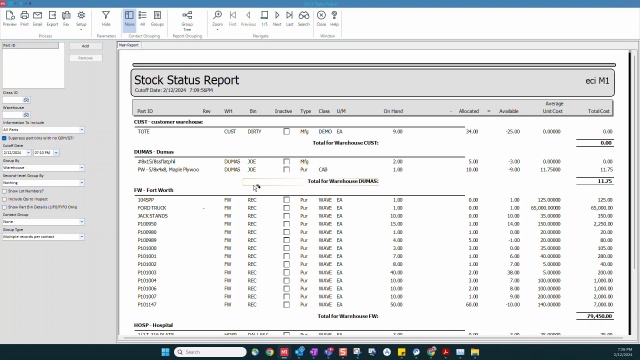The height and width of the screenshot is (360, 640).
Task: Open the Windows Start menu
Action: coord(165,352)
